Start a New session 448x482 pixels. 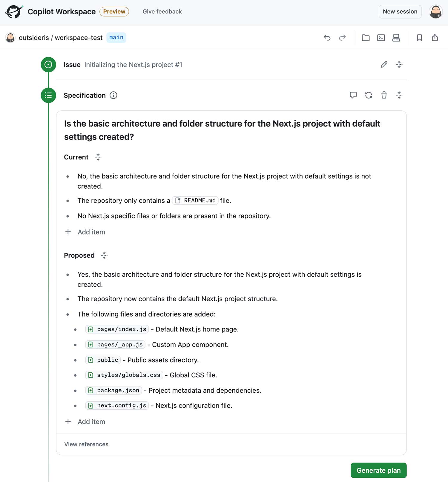(x=400, y=12)
